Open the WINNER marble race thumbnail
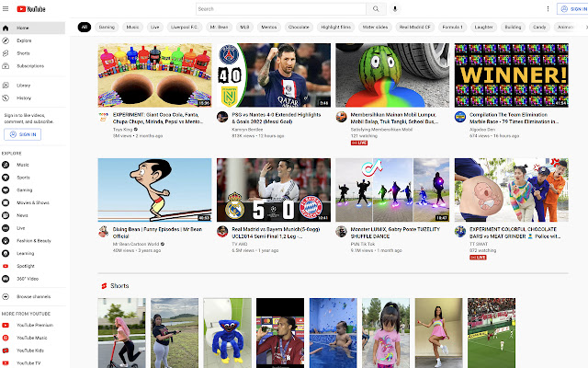This screenshot has height=368, width=588. (512, 75)
